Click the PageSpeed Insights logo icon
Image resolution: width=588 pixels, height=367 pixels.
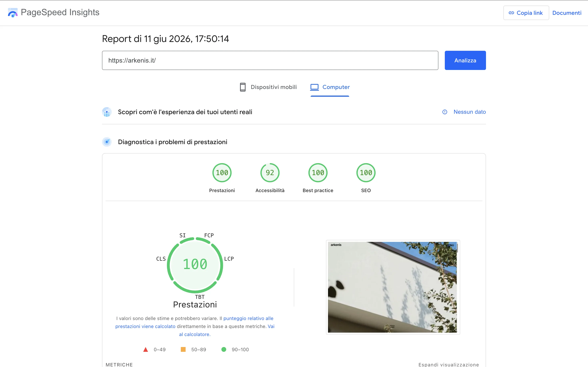(x=13, y=13)
